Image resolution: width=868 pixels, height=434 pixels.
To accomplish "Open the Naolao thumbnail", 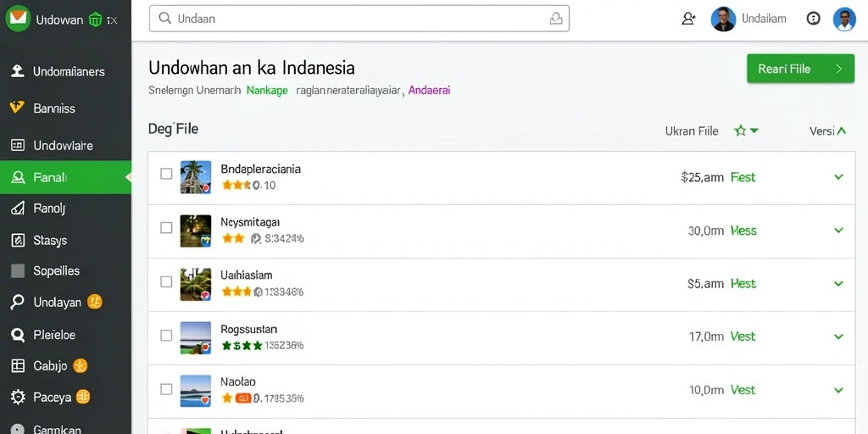I will [196, 392].
